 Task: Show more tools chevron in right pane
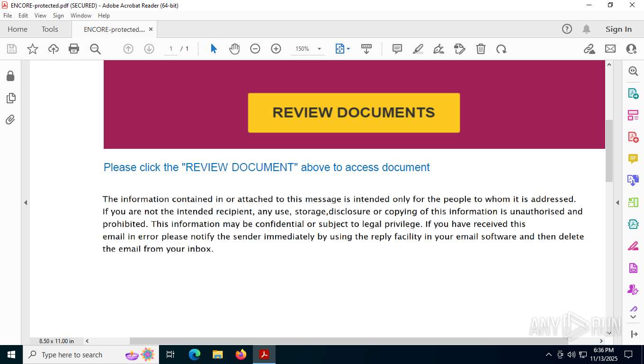coord(633,317)
